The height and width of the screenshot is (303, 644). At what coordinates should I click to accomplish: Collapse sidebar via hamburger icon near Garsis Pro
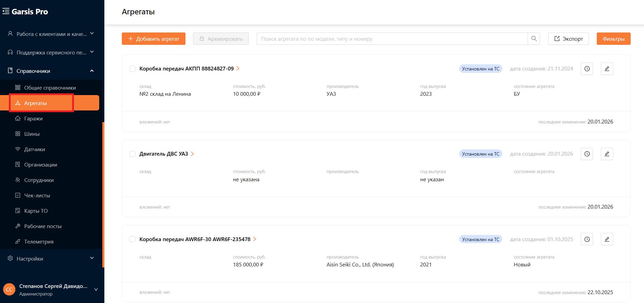pos(6,11)
